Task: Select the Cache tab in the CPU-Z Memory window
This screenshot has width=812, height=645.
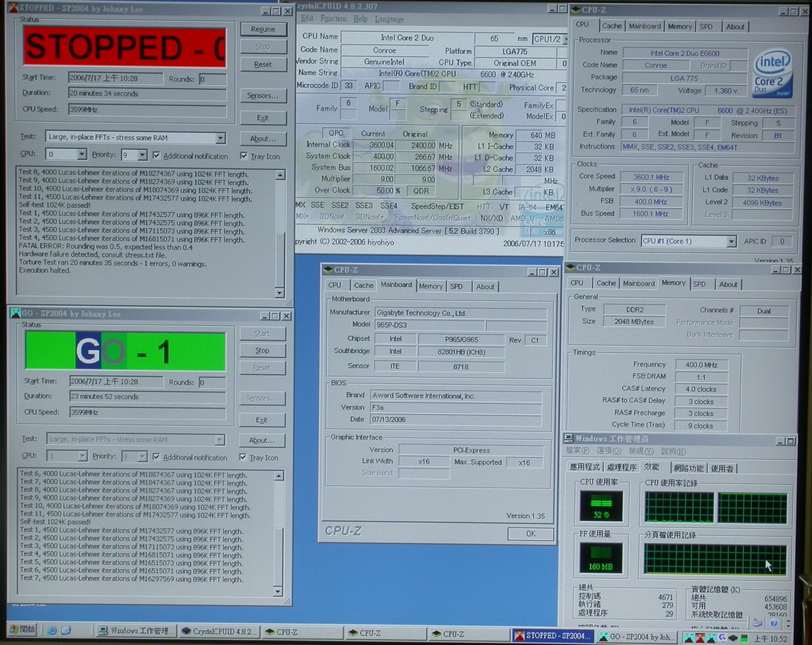Action: (x=606, y=283)
